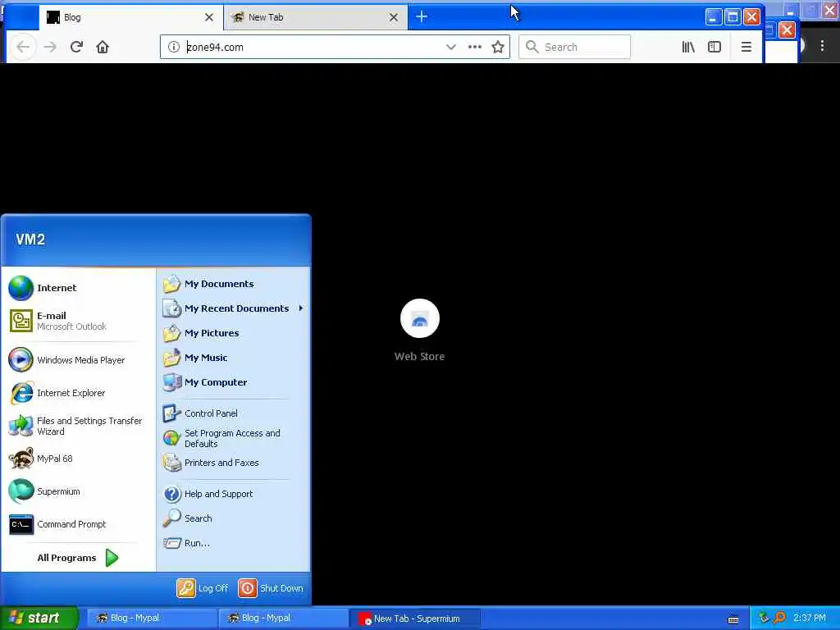The height and width of the screenshot is (630, 840).
Task: Expand My Recent Documents submenu
Action: pyautogui.click(x=233, y=308)
